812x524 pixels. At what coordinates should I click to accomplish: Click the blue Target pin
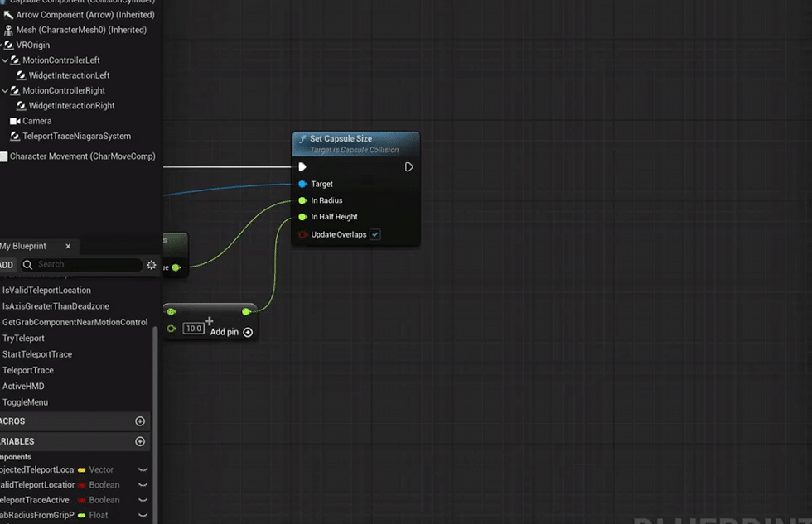303,184
